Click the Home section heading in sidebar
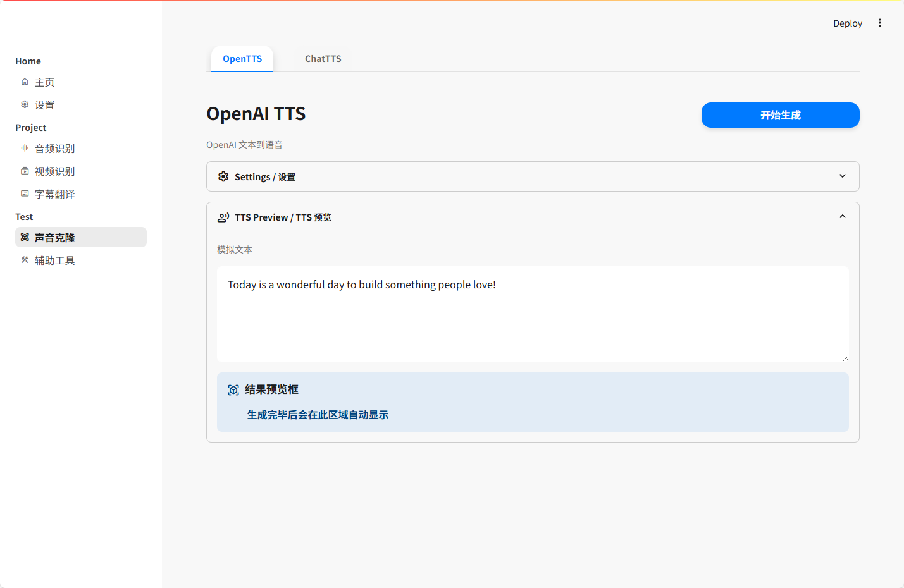 (x=28, y=61)
